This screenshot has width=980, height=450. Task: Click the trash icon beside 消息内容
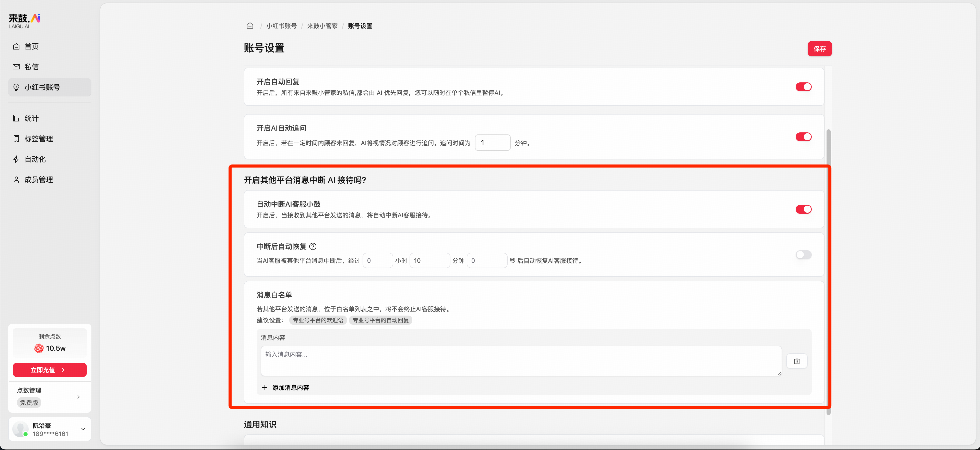[x=797, y=361]
